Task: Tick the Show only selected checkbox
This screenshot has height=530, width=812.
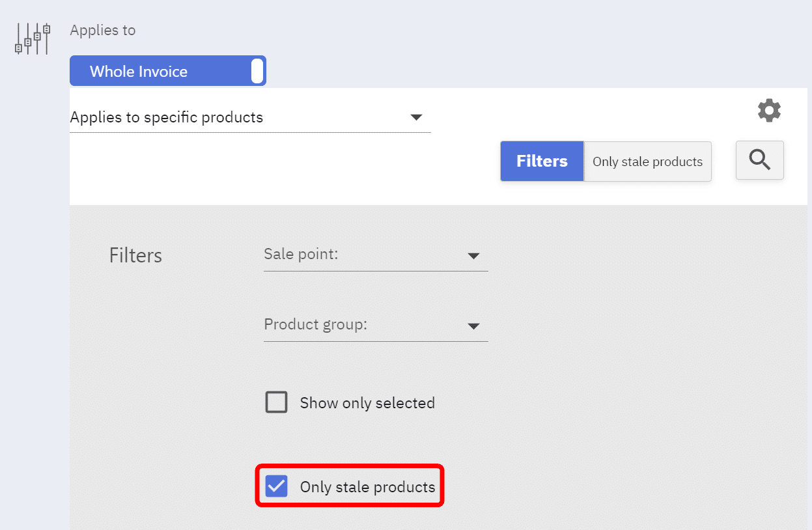Action: [277, 403]
